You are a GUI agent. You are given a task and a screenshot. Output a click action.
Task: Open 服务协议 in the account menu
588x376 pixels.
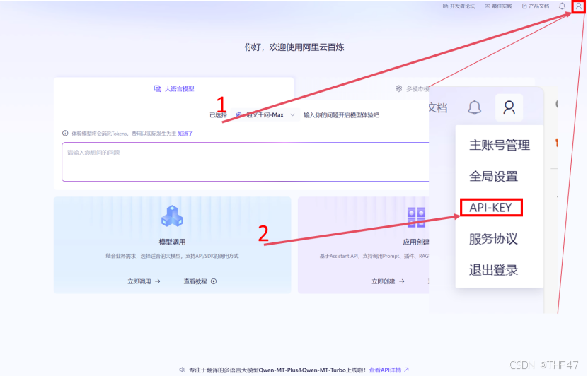tap(493, 239)
